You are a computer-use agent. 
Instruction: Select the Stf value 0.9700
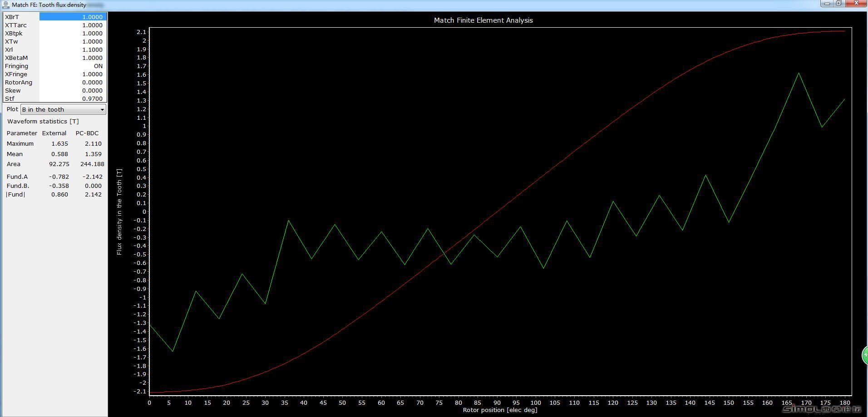pos(73,98)
